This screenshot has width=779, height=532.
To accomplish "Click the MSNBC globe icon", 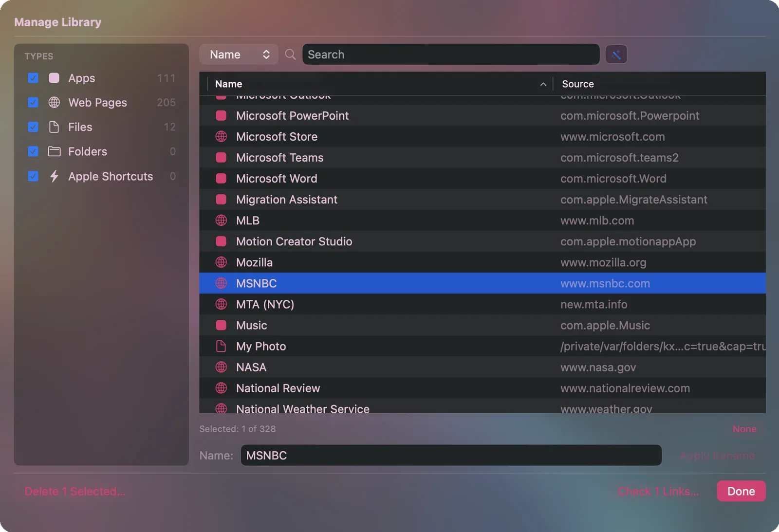I will [221, 283].
